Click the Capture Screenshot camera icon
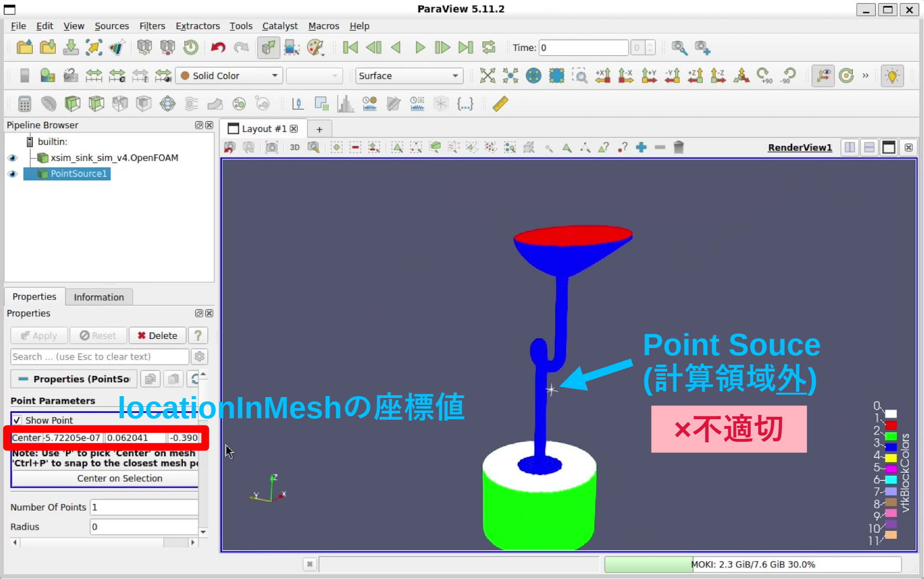924x579 pixels. [271, 147]
